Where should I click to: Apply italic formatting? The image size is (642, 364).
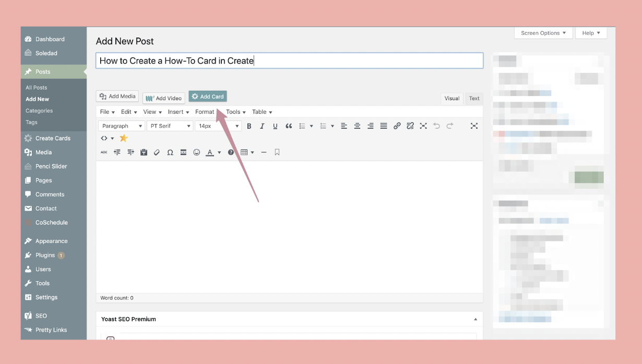click(262, 126)
